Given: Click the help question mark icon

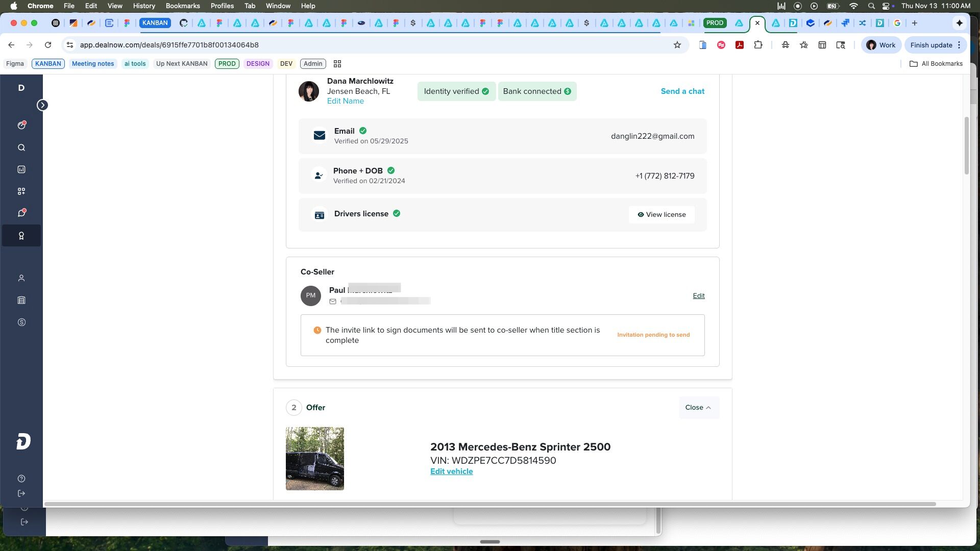Looking at the screenshot, I should point(21,479).
